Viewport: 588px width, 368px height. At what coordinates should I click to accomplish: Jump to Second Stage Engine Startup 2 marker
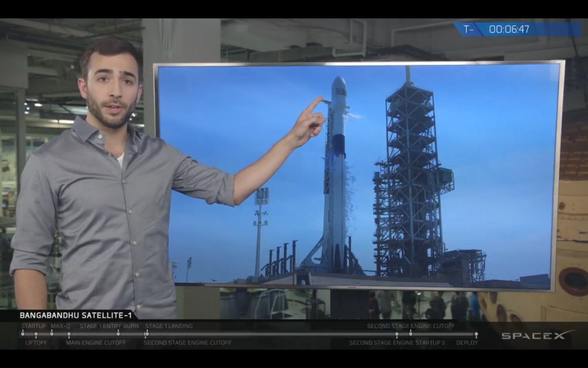click(x=396, y=334)
